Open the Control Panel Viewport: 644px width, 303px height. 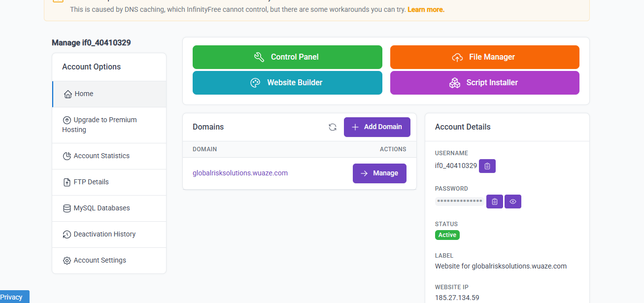click(x=287, y=57)
